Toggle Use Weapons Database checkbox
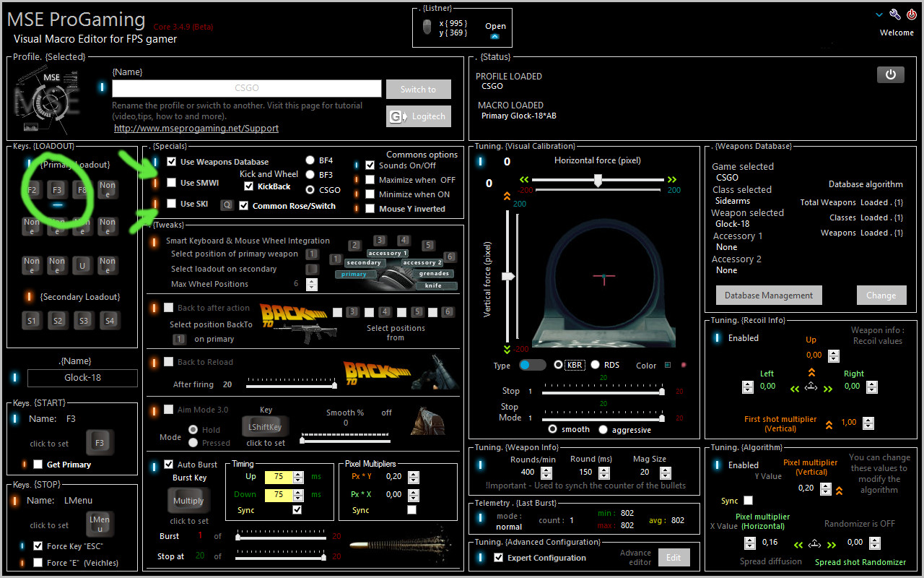 172,162
